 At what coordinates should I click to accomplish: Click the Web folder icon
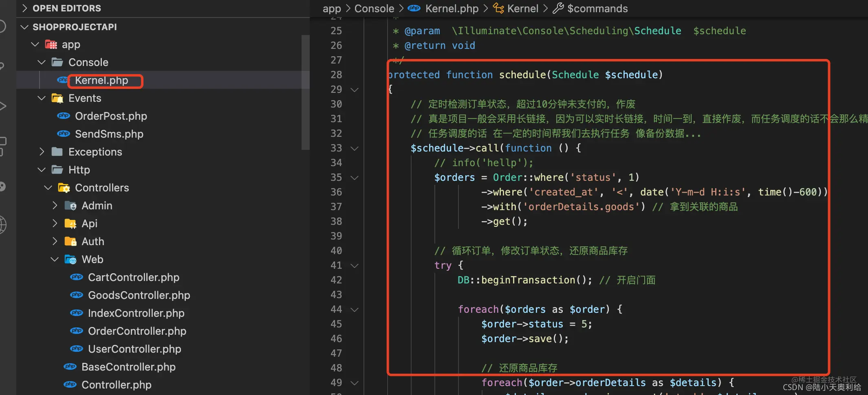tap(70, 259)
